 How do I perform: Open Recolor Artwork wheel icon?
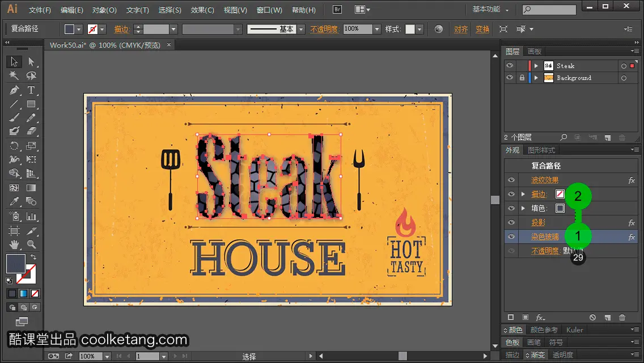coord(439,29)
